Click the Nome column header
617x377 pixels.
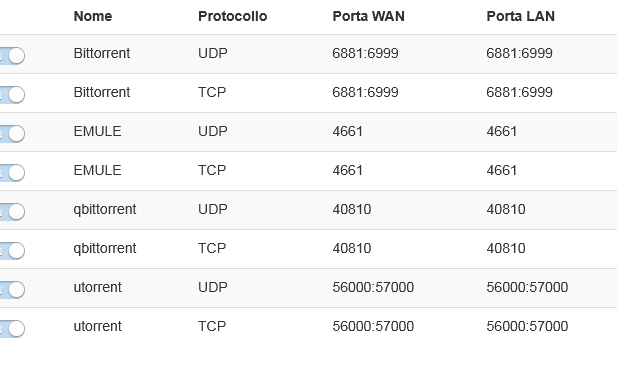(x=93, y=16)
